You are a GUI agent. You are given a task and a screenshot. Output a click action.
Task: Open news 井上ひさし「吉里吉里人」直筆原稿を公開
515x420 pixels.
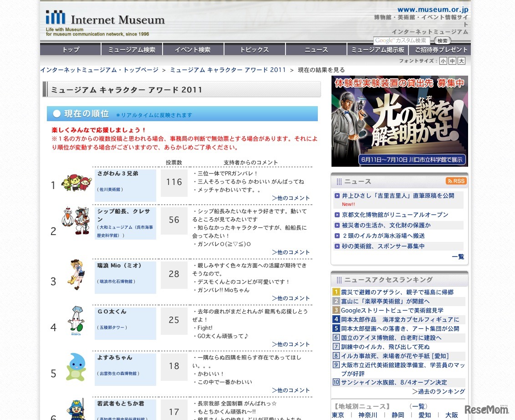click(398, 195)
